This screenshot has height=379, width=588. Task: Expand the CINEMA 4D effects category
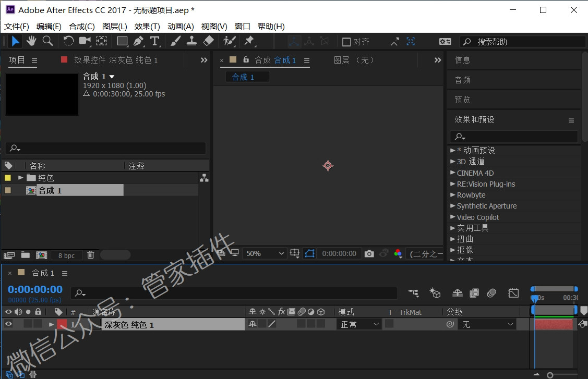point(453,173)
